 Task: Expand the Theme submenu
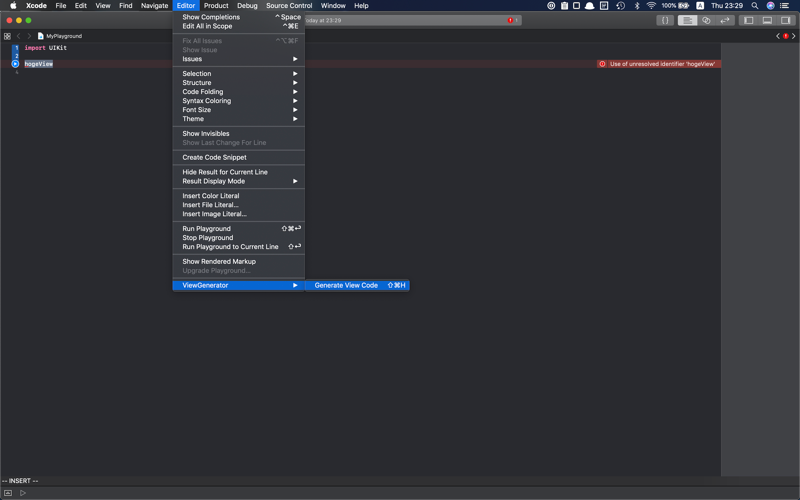(238, 119)
